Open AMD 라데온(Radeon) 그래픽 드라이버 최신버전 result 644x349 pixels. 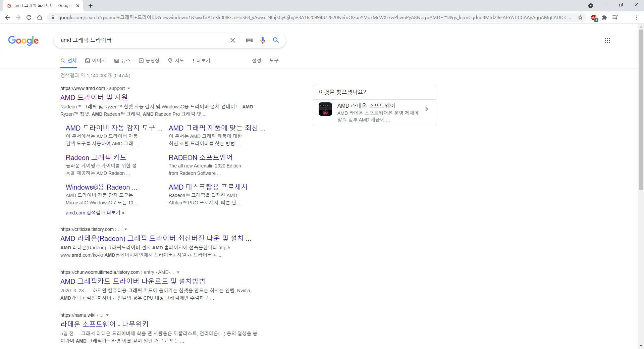156,238
